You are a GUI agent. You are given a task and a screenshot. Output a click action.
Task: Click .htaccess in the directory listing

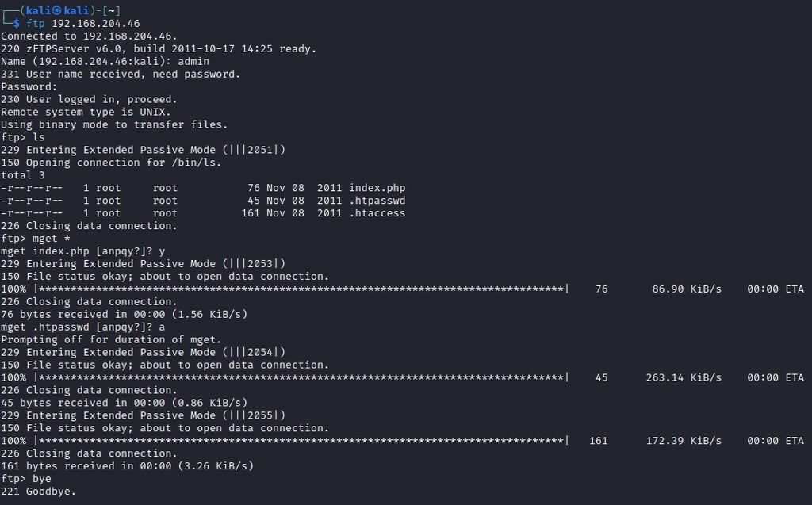tap(377, 213)
